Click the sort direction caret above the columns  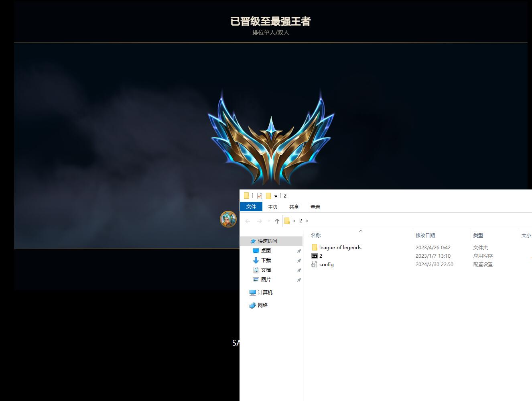[x=361, y=231]
